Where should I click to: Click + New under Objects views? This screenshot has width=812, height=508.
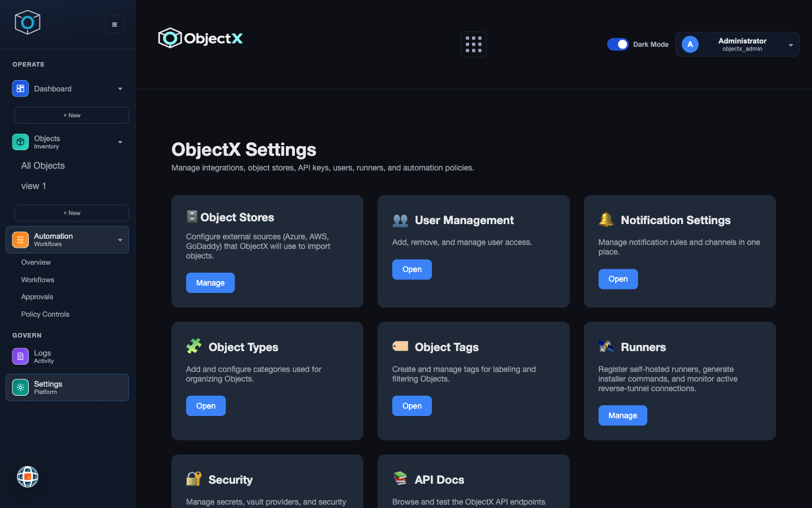(x=72, y=213)
